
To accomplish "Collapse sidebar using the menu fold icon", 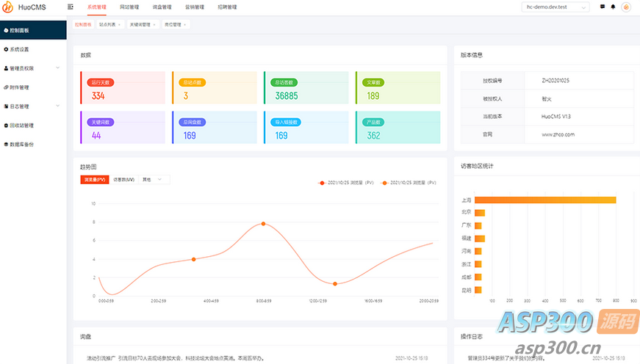I will (71, 7).
